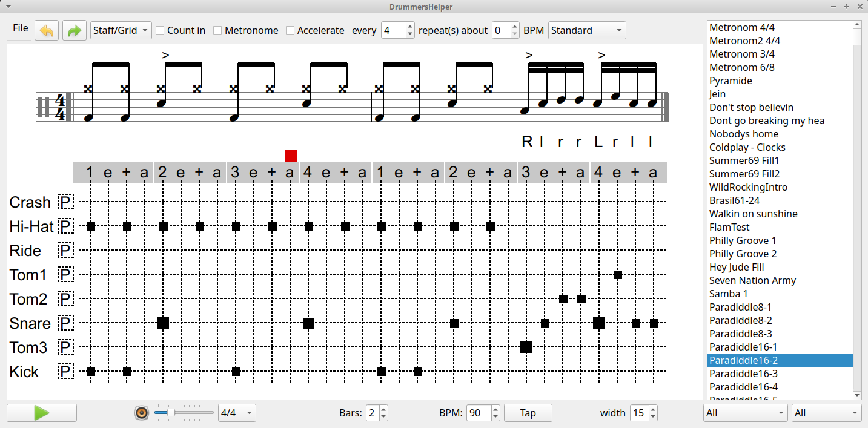The width and height of the screenshot is (868, 428).
Task: Click the red beat position marker
Action: coord(291,156)
